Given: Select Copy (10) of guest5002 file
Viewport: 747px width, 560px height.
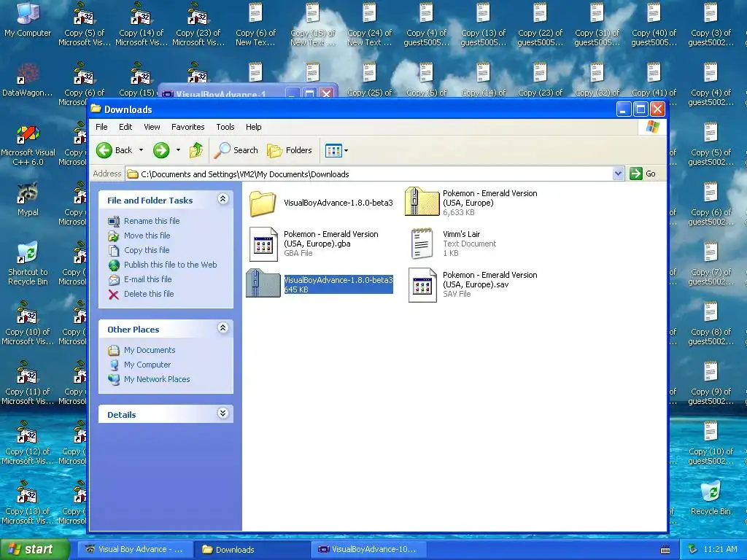Looking at the screenshot, I should pyautogui.click(x=711, y=432).
